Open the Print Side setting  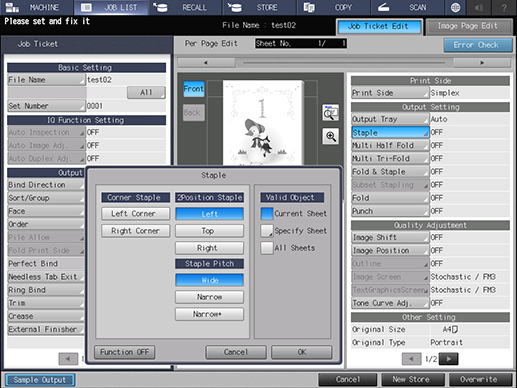[x=390, y=93]
